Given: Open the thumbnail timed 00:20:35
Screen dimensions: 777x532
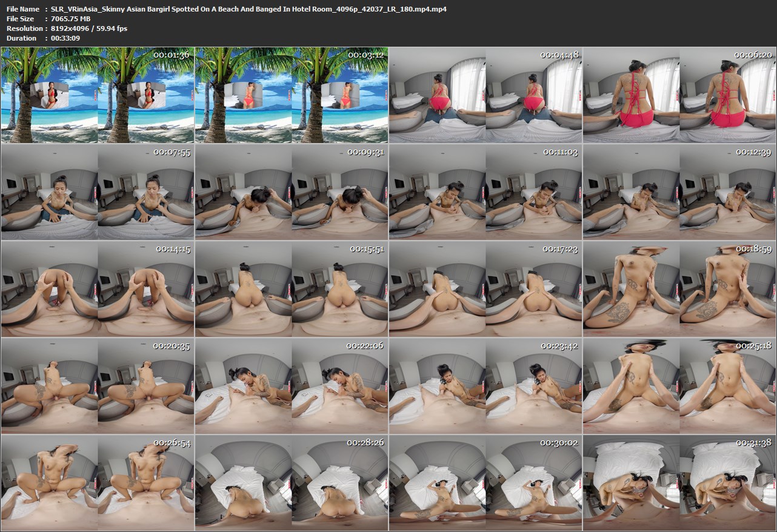Looking at the screenshot, I should click(98, 386).
